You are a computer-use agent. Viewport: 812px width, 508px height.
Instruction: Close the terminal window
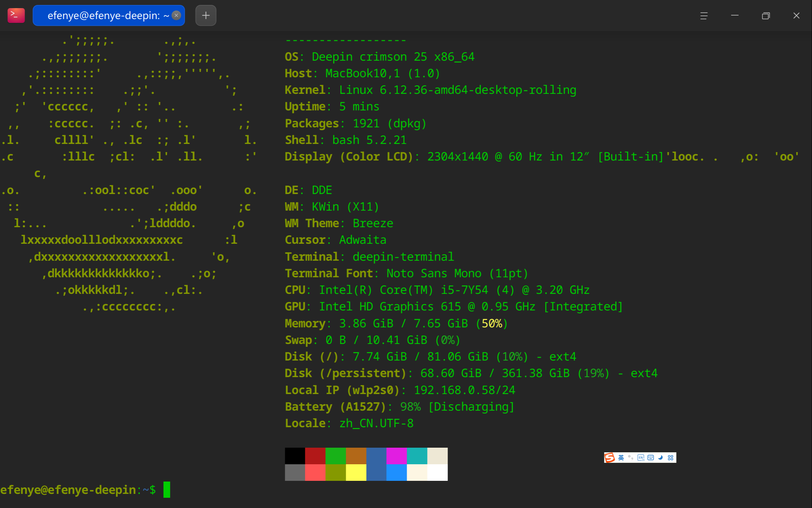pos(796,16)
